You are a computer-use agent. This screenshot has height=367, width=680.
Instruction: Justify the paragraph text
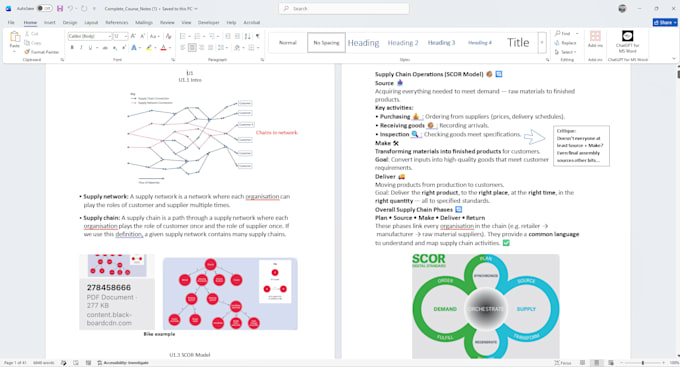(210, 48)
